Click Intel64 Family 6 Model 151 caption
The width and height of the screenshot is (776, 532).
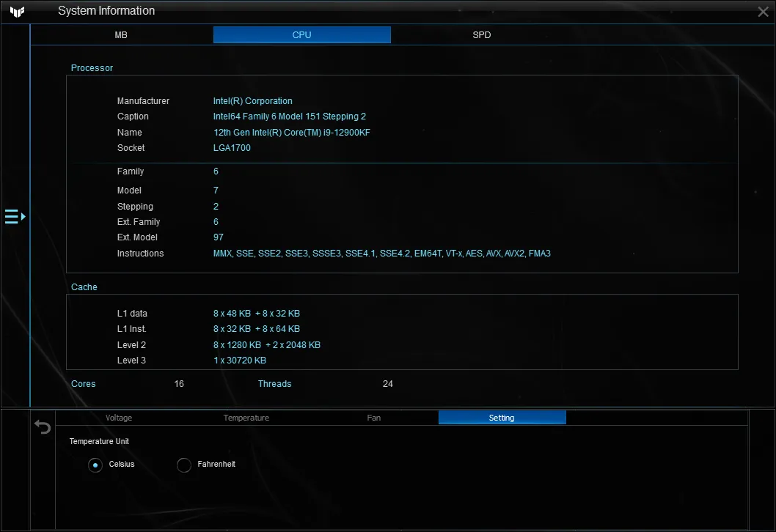tap(290, 117)
